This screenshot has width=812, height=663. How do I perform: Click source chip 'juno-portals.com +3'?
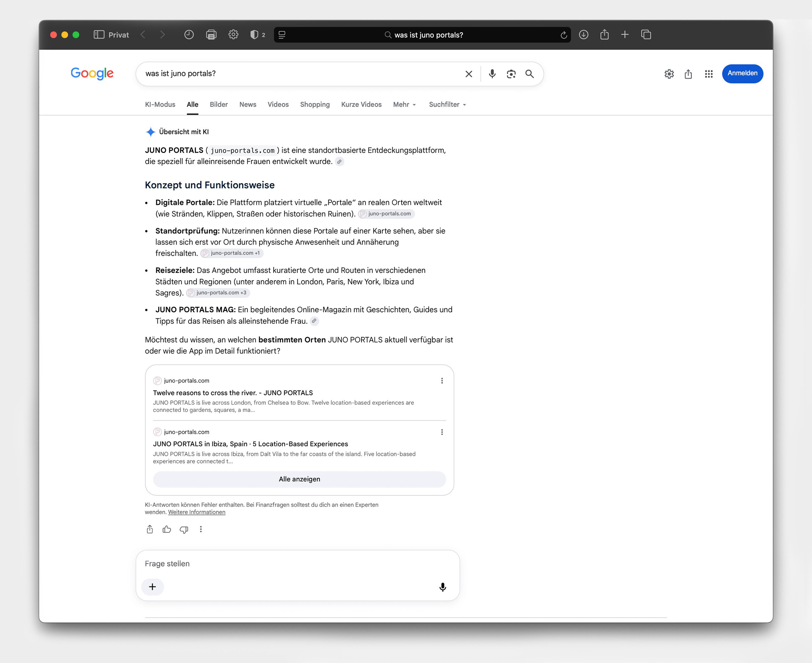click(218, 293)
